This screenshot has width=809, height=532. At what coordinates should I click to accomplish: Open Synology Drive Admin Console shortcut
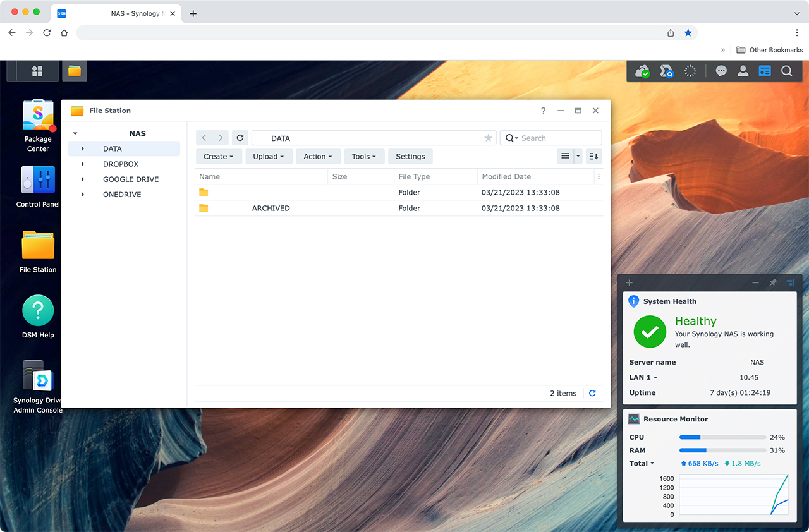tap(38, 387)
